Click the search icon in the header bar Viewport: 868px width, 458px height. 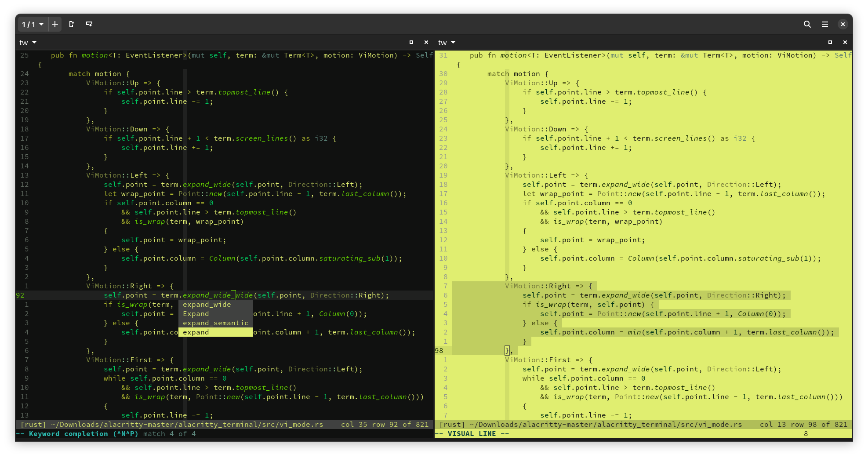807,24
